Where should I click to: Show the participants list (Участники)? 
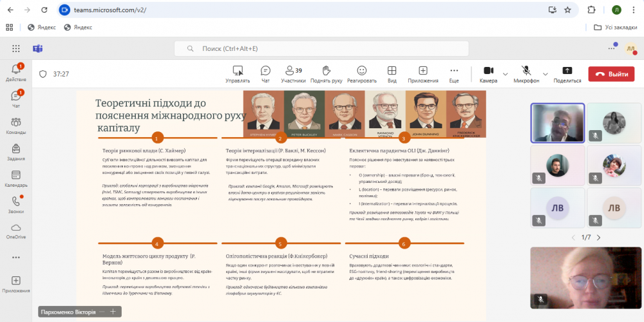point(294,73)
